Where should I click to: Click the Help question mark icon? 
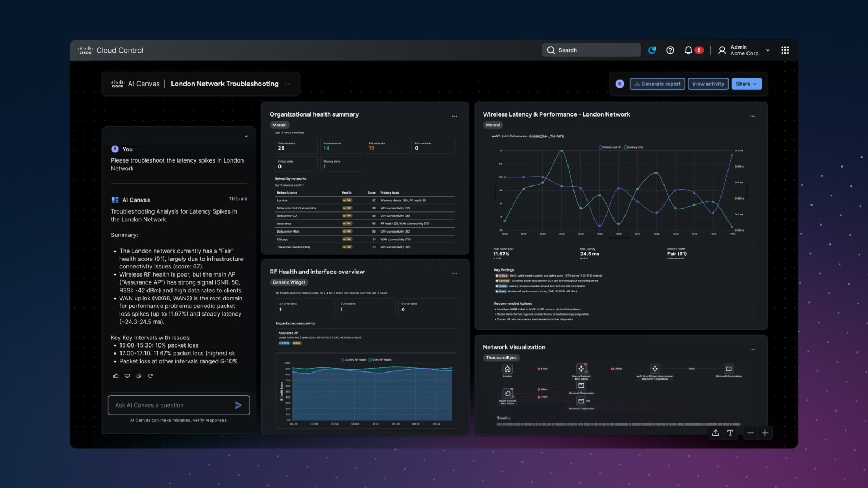coord(670,50)
